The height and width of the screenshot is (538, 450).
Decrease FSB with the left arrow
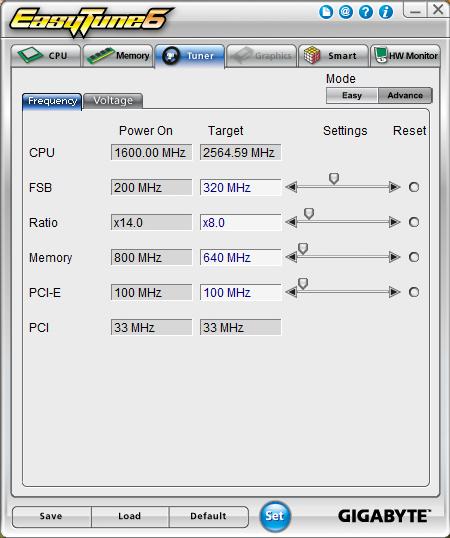tap(291, 187)
